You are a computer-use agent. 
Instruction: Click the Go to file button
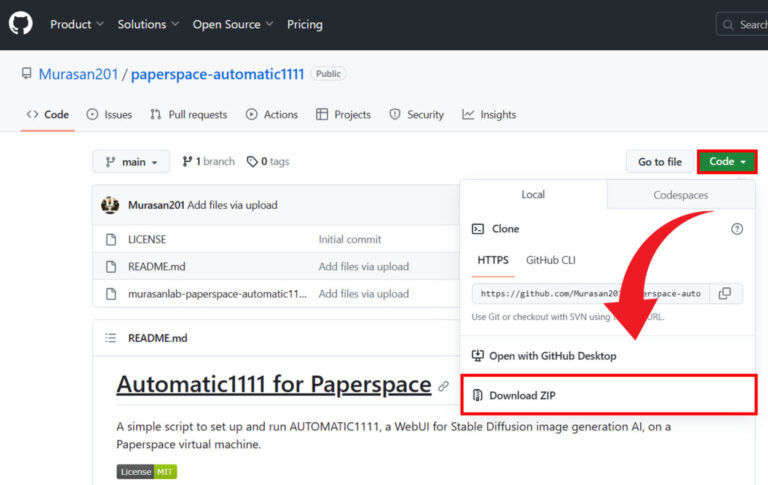659,162
